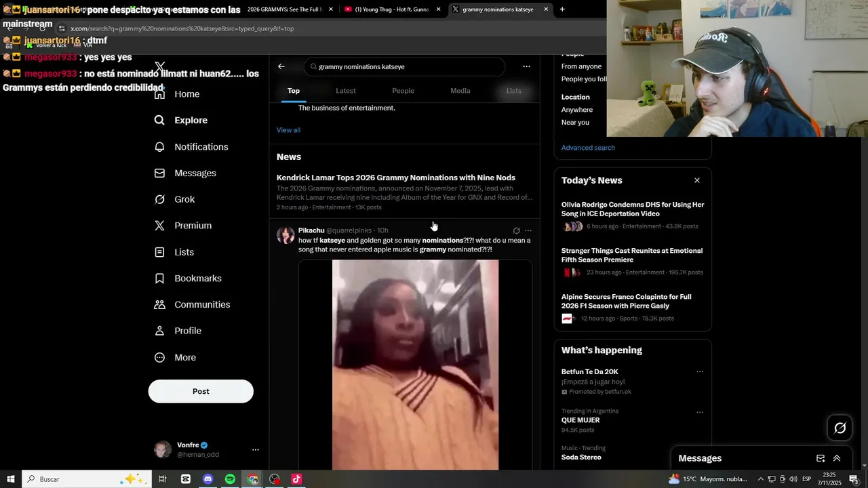Open the taskbar clock and date
Viewport: 868px width, 488px height.
(x=829, y=479)
